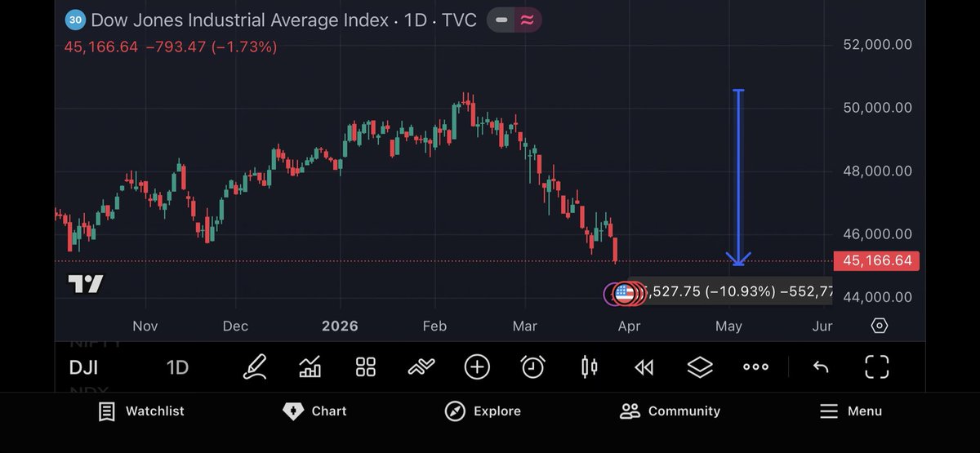
Task: Go to the Watchlist tab
Action: [141, 411]
